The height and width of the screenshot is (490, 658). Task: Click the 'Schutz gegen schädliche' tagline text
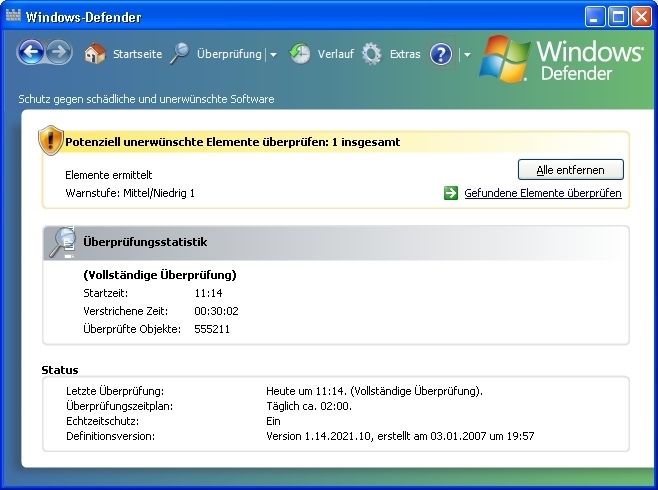(146, 99)
